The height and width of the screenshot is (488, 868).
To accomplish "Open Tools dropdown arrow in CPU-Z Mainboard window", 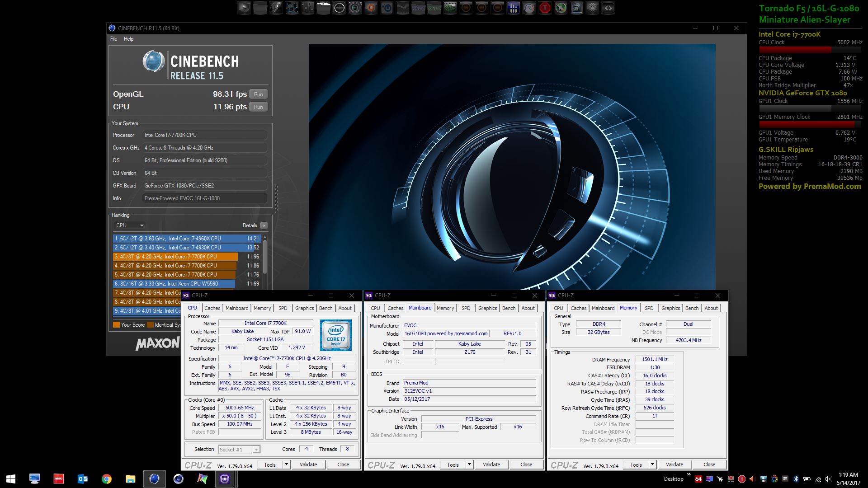I will 469,465.
